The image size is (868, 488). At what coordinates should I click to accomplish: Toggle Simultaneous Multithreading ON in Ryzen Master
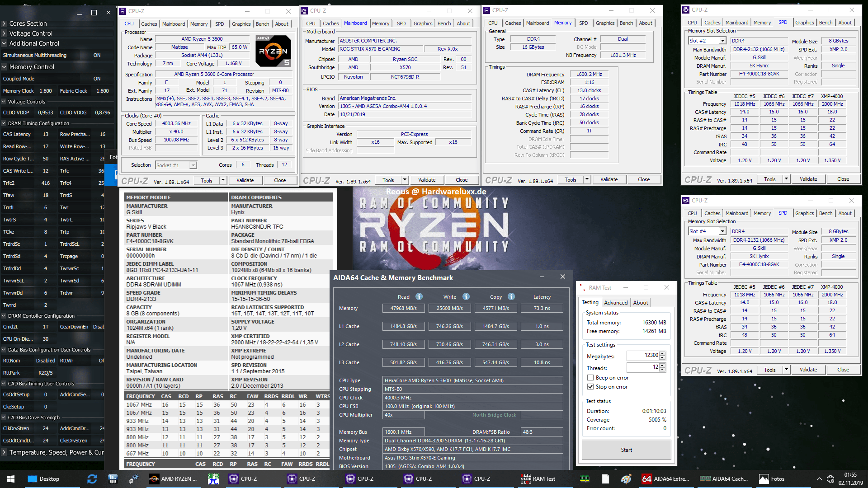pyautogui.click(x=97, y=55)
